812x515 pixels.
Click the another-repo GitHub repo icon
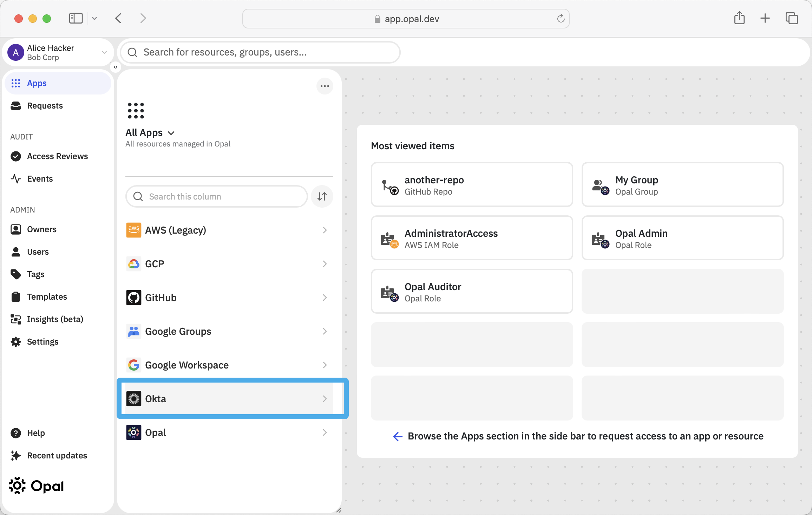(390, 187)
